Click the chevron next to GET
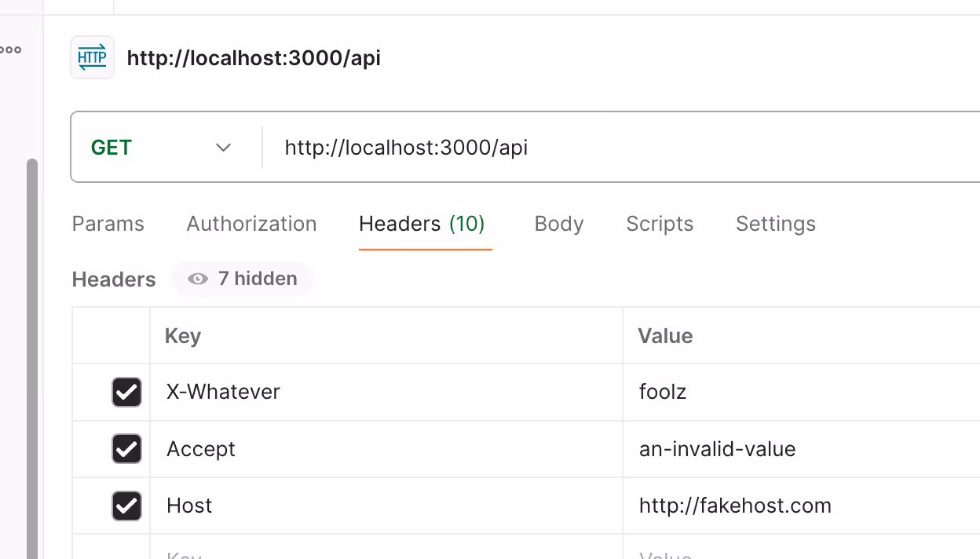980x559 pixels. tap(224, 148)
